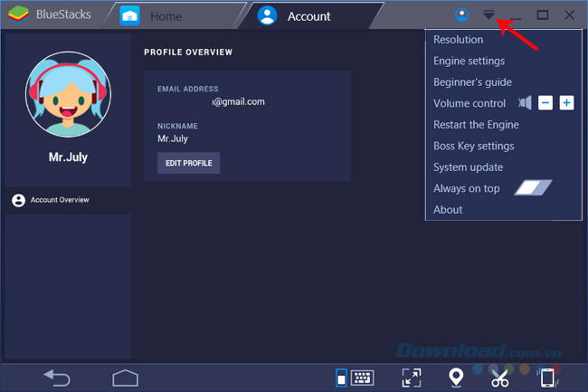This screenshot has height=392, width=588.
Task: Mute sound using the speaker icon
Action: (525, 103)
